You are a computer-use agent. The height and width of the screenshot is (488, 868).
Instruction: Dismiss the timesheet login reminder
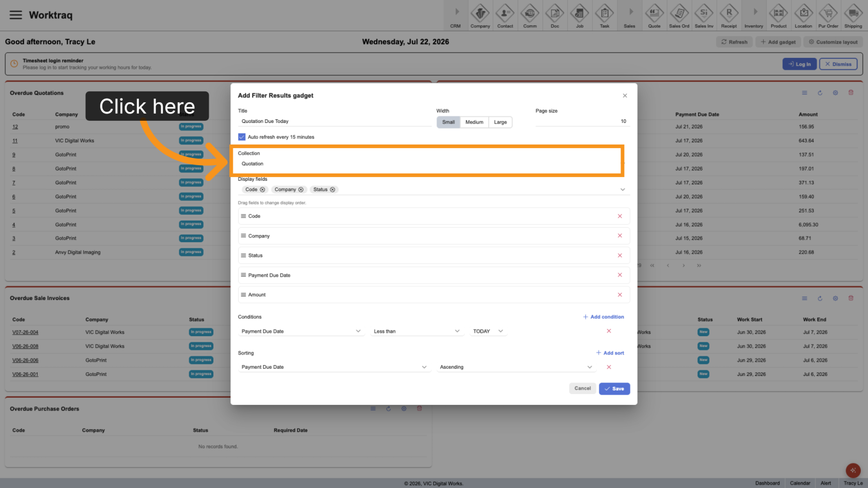pyautogui.click(x=838, y=64)
